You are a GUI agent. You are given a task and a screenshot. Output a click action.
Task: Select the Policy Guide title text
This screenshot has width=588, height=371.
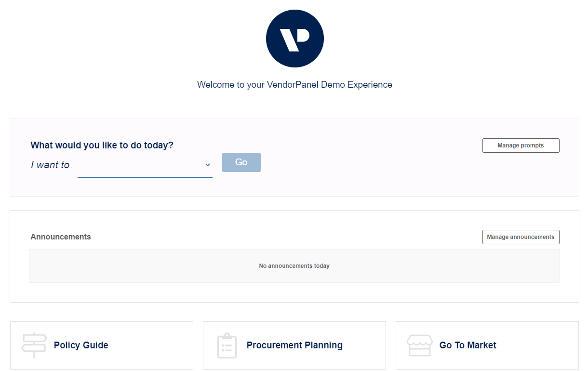tap(81, 345)
